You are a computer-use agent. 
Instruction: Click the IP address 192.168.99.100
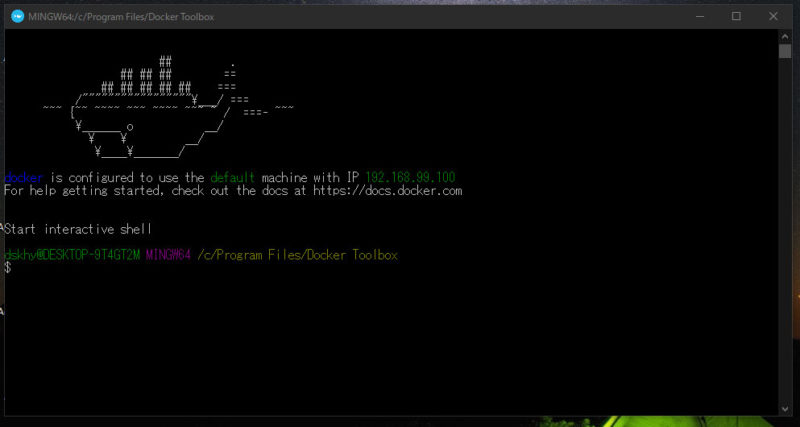(410, 178)
